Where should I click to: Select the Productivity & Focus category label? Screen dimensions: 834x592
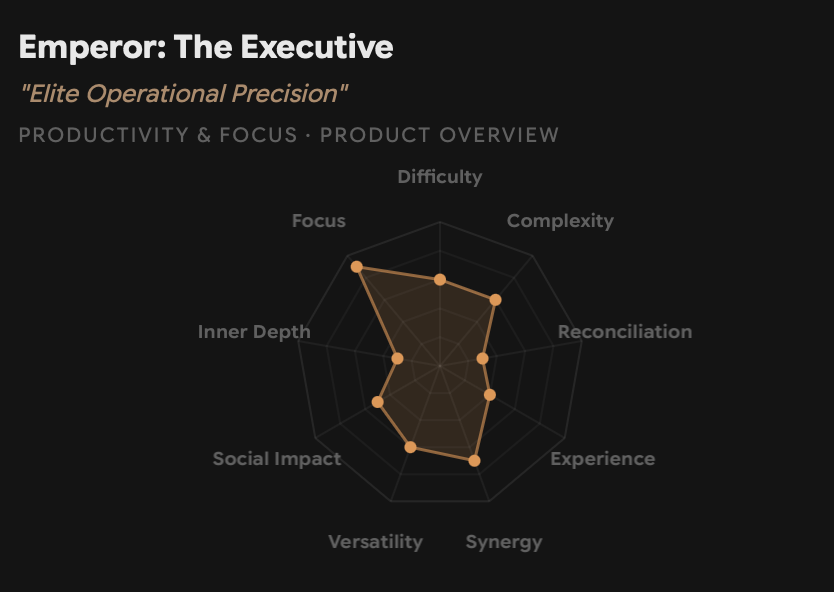(158, 135)
